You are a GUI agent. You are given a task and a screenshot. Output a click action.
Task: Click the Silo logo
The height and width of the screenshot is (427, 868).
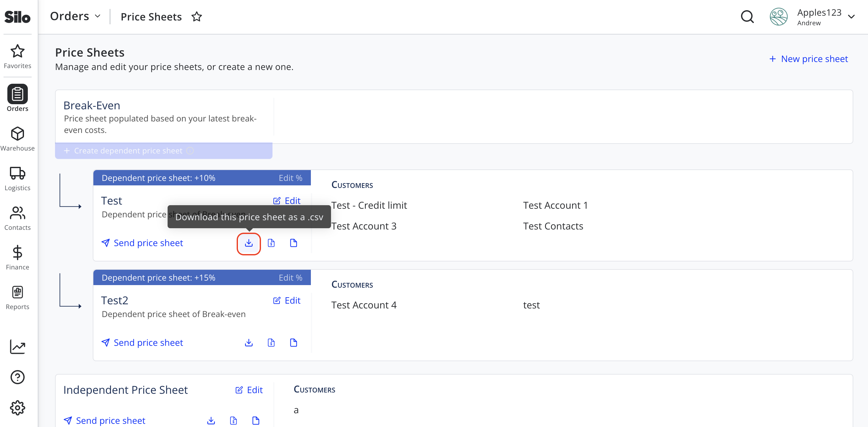[17, 17]
